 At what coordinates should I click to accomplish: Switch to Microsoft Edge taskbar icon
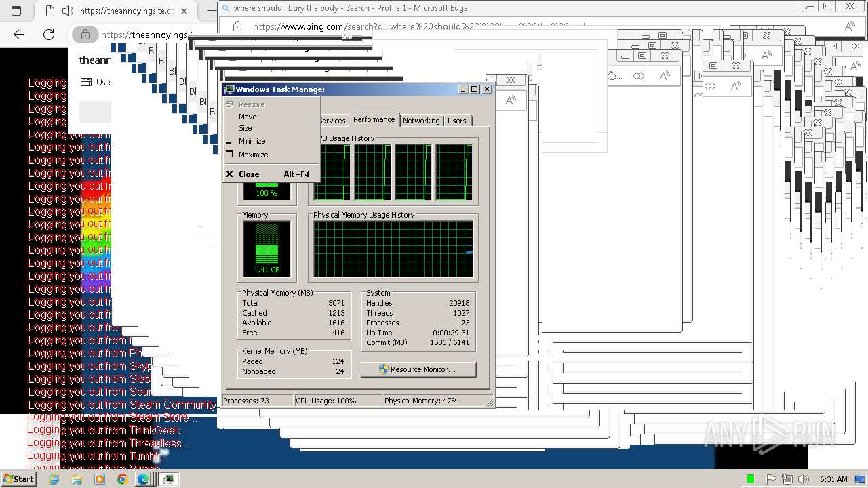point(144,479)
